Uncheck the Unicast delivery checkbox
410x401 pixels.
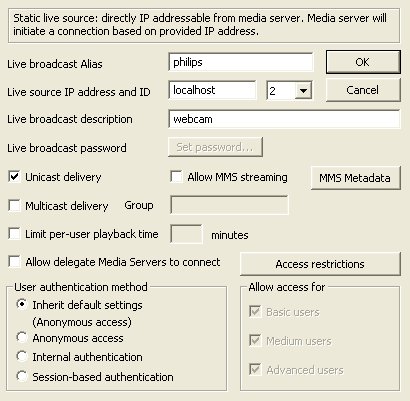(14, 177)
